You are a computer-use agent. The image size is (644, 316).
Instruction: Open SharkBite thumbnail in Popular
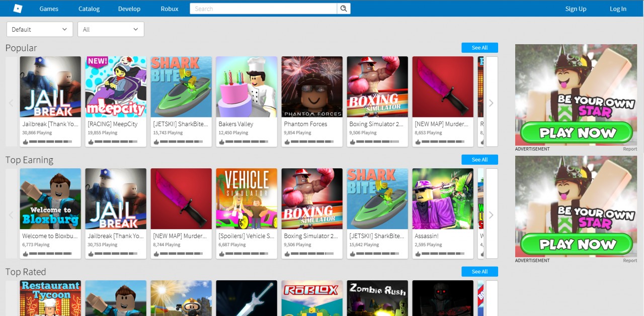pyautogui.click(x=181, y=87)
